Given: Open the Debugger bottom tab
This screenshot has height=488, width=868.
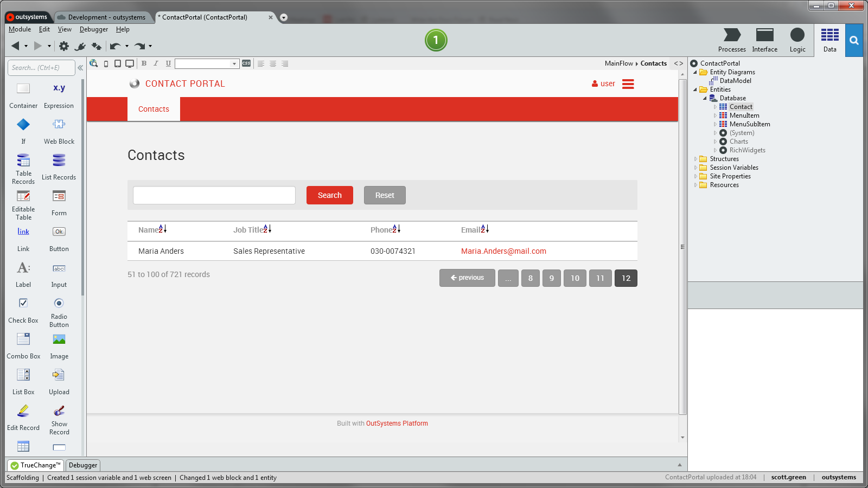Looking at the screenshot, I should [x=83, y=465].
